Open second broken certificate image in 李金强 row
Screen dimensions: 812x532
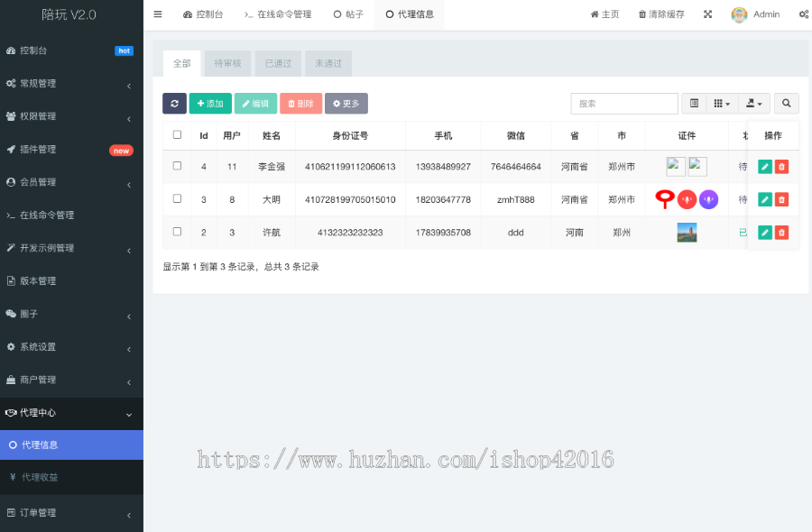pyautogui.click(x=697, y=167)
